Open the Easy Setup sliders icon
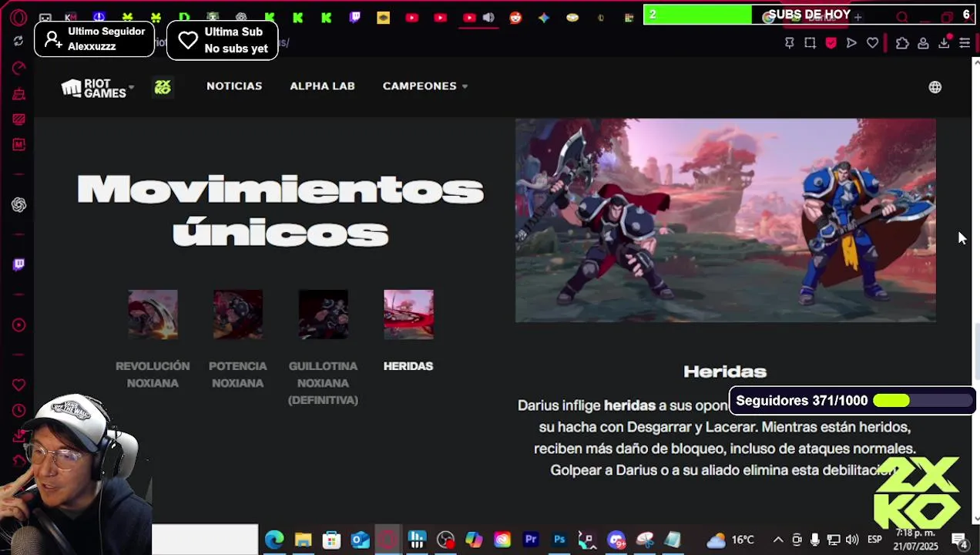This screenshot has height=555, width=980. click(x=965, y=43)
